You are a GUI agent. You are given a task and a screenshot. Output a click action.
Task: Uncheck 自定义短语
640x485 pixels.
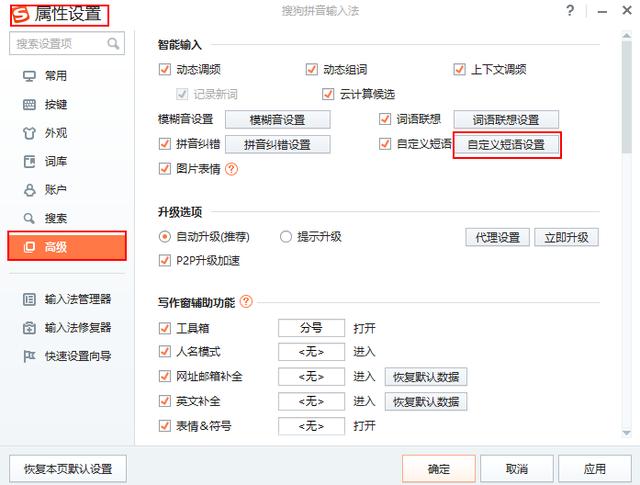click(385, 144)
